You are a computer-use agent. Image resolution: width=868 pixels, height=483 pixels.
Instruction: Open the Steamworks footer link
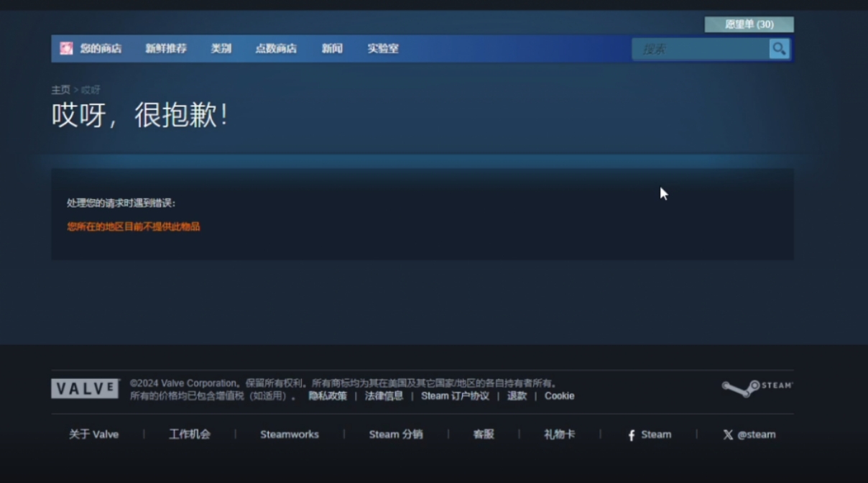(x=288, y=434)
